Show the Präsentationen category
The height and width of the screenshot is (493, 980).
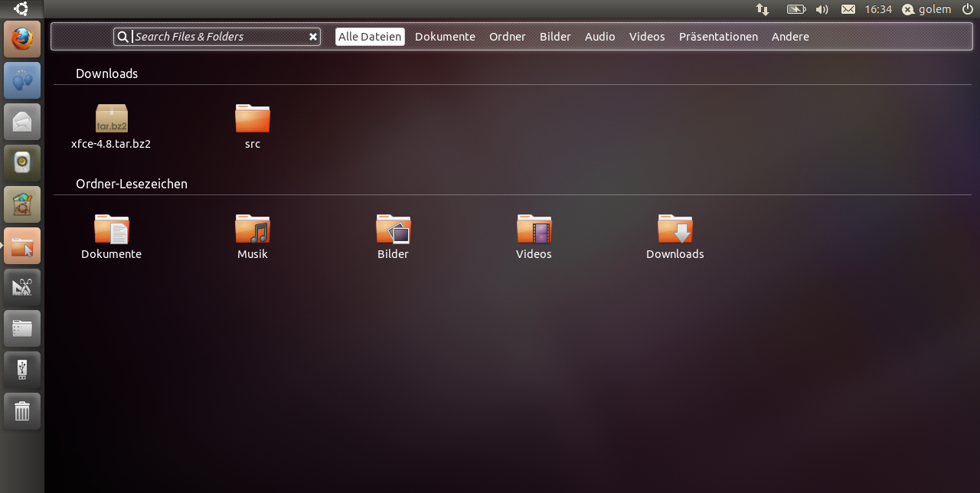point(718,37)
